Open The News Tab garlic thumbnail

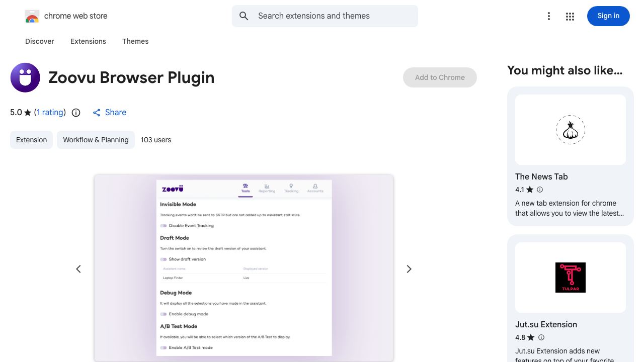(571, 130)
